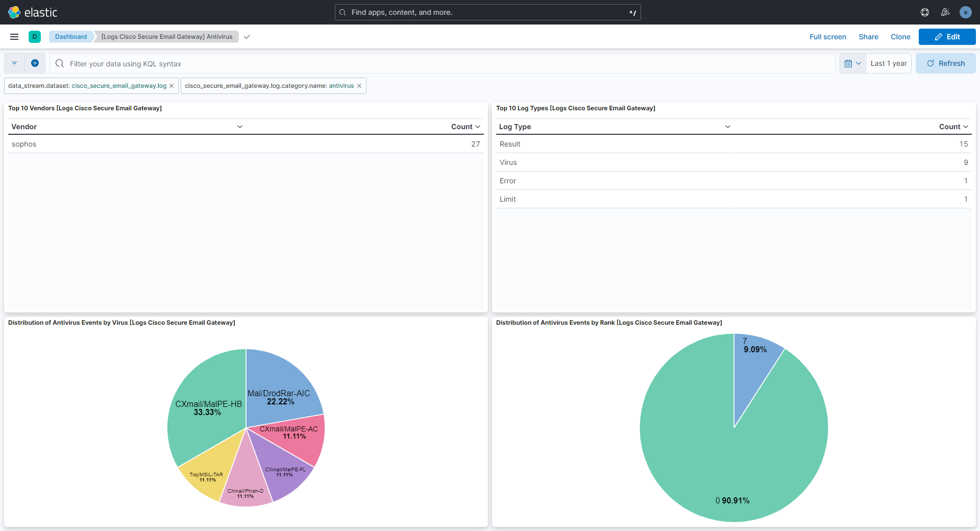Navigate to the Dashboard breadcrumb
This screenshot has height=531, width=980.
tap(70, 36)
